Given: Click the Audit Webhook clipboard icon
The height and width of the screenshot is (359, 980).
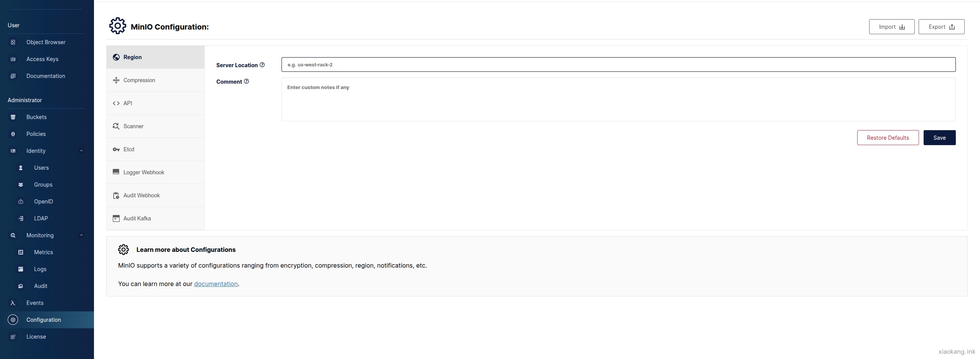Looking at the screenshot, I should tap(116, 195).
